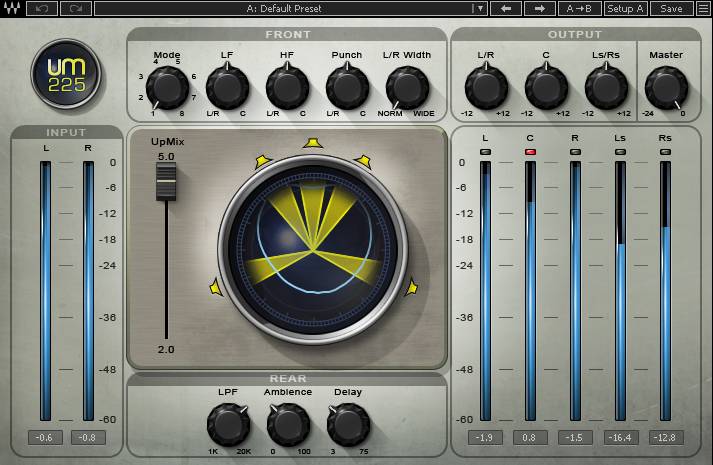
Task: Undo the last change
Action: [x=42, y=8]
